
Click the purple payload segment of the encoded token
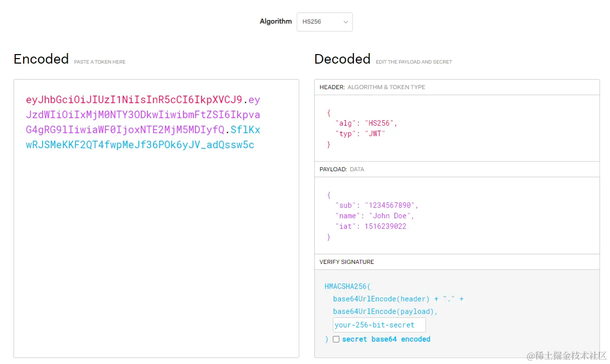143,115
